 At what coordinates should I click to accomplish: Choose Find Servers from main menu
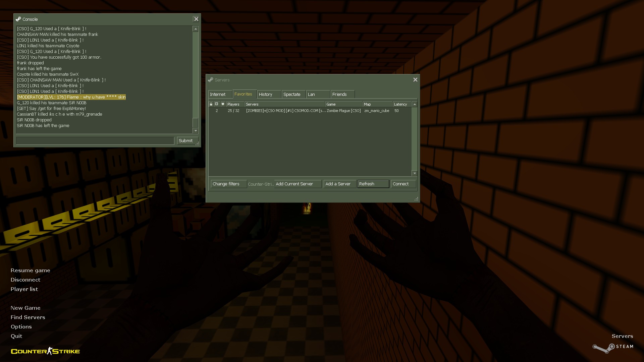click(28, 317)
